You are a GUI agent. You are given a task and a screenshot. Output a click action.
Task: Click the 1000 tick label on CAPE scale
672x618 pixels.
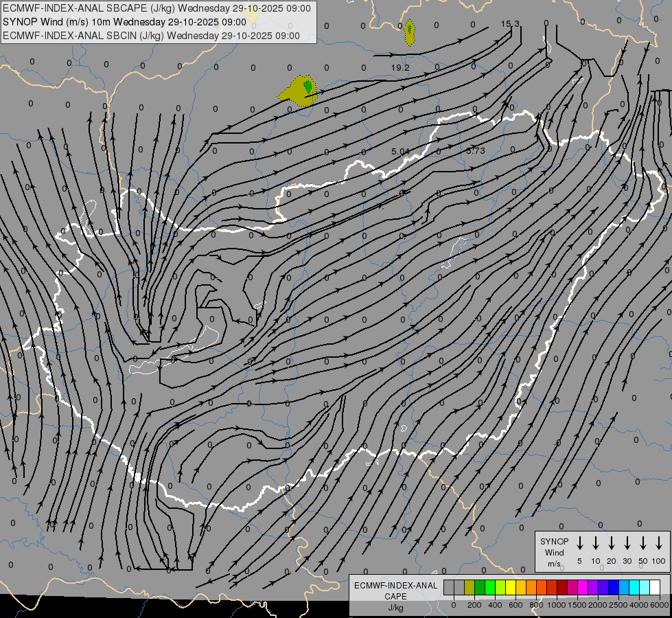[557, 605]
